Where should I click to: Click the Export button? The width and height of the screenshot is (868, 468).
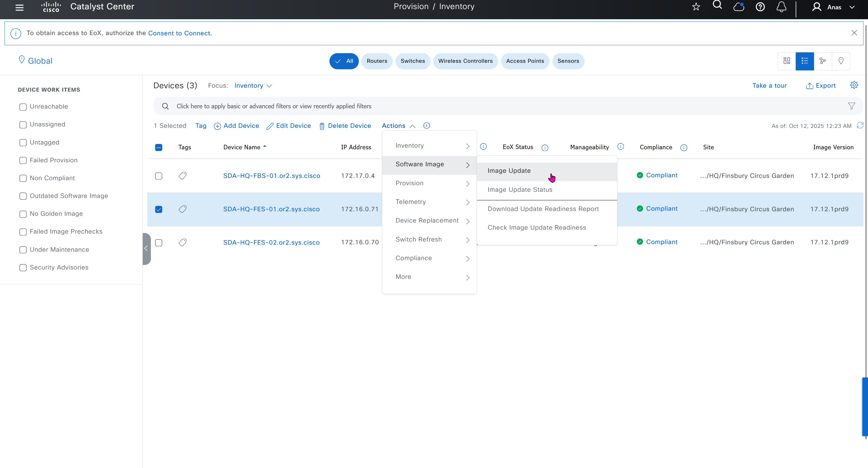[821, 86]
